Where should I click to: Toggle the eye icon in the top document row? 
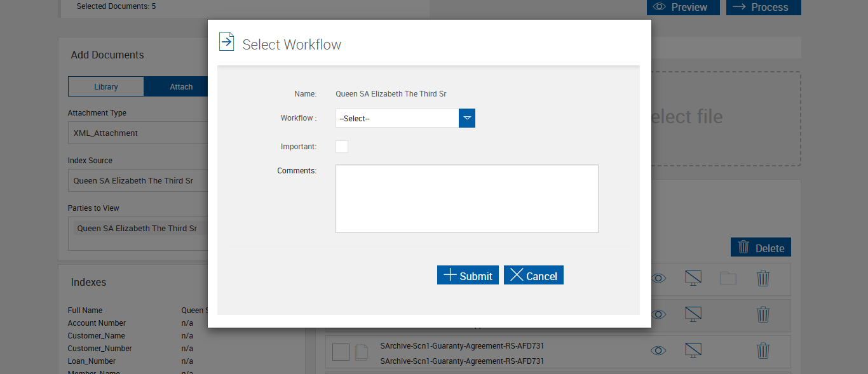point(658,278)
